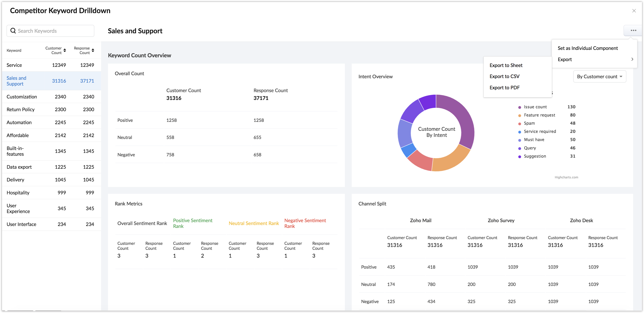Sort by Customer Count column arrows
This screenshot has height=313, width=644.
pos(65,50)
